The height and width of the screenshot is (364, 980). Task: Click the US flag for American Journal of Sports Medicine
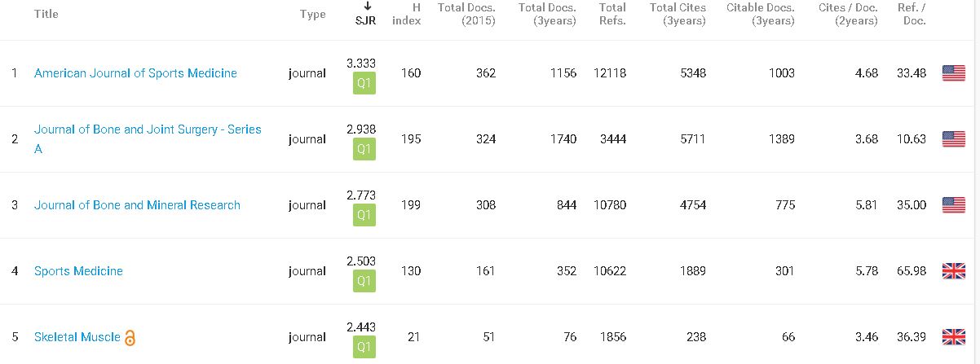(x=953, y=73)
